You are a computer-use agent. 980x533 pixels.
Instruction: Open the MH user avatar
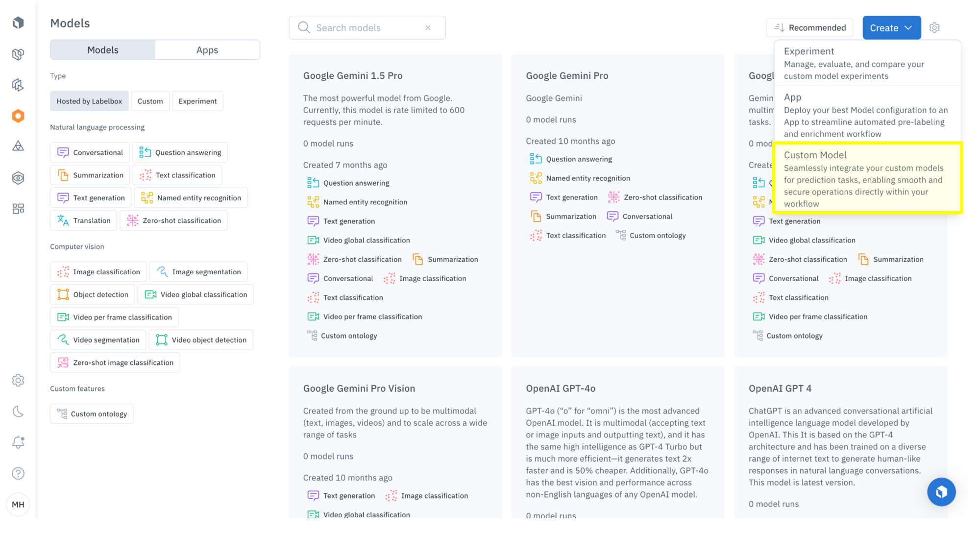pos(18,504)
